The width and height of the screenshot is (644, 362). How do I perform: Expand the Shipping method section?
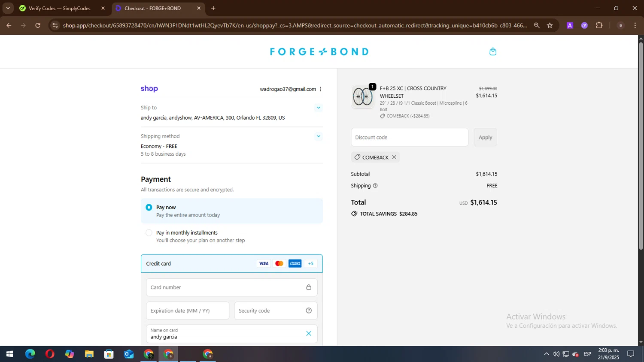pyautogui.click(x=318, y=136)
